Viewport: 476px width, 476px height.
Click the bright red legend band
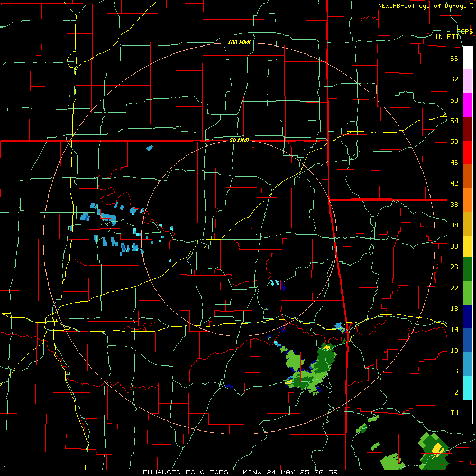467,153
